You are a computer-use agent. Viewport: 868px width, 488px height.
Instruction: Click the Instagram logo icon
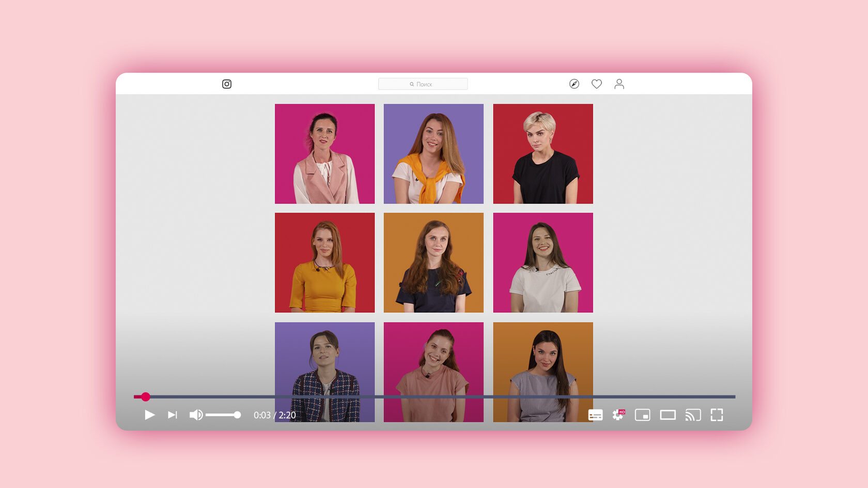point(226,84)
